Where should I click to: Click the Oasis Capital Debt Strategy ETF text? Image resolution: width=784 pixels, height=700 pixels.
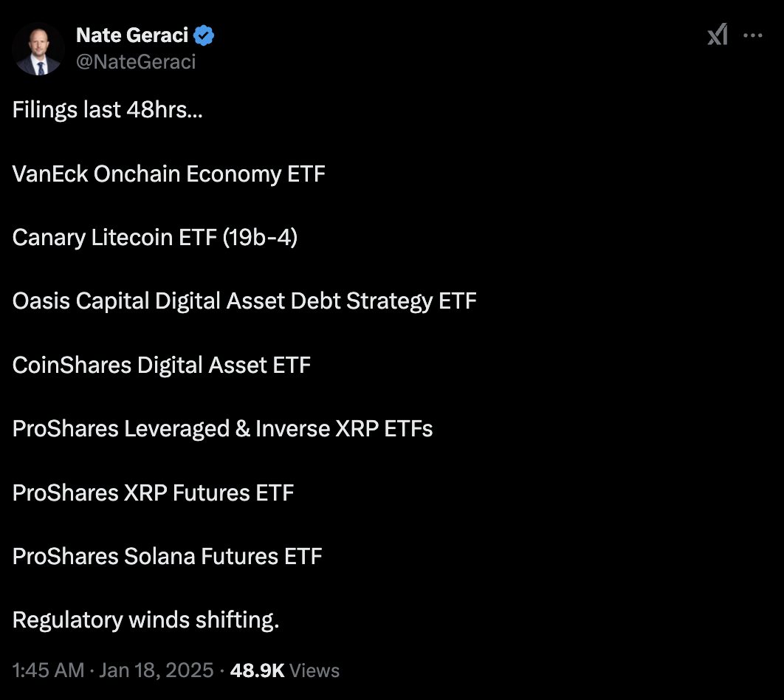(244, 301)
